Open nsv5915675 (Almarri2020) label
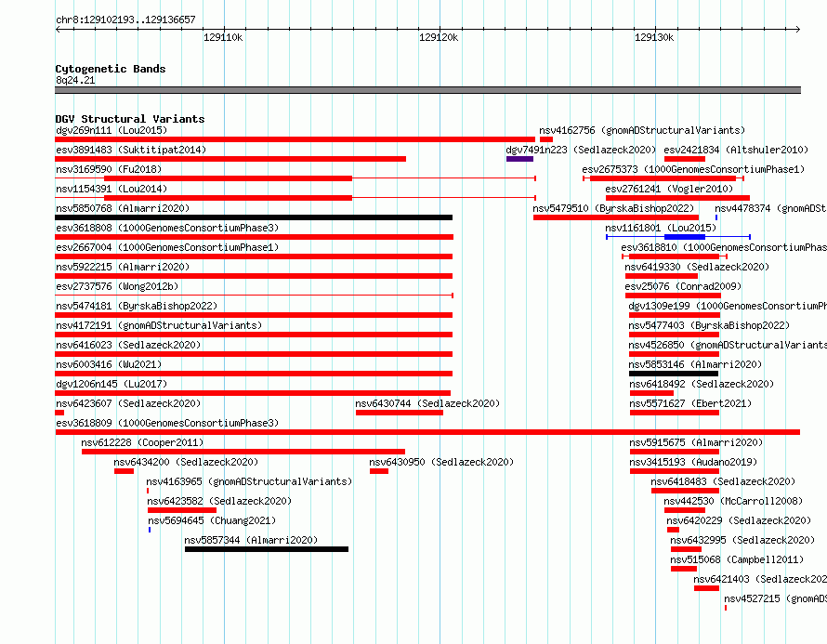Screen dimensions: 827x644 [696, 442]
